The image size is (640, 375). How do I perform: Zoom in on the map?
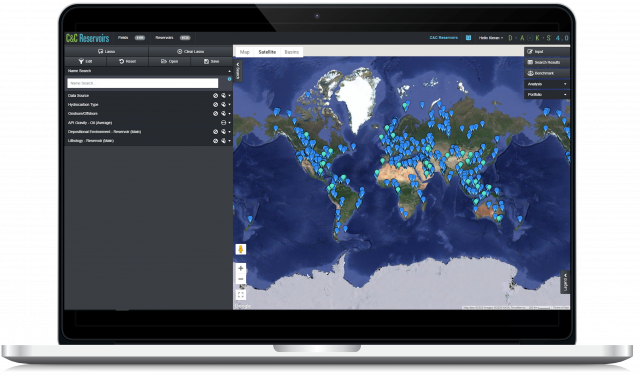coord(241,268)
